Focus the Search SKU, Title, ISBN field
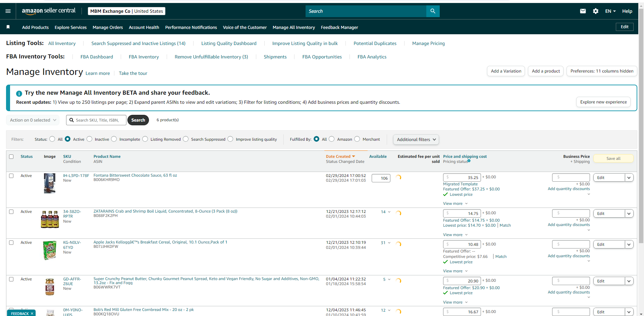 [96, 120]
